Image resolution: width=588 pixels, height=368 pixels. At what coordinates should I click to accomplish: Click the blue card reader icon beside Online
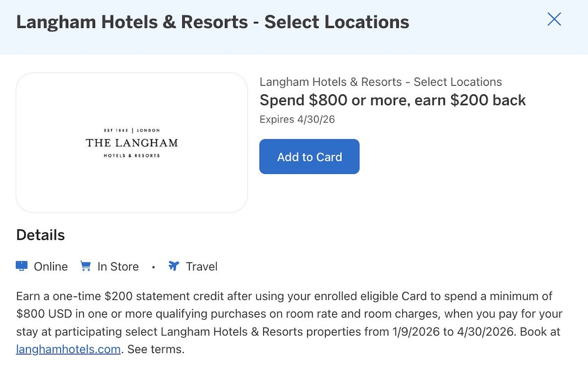pos(21,266)
